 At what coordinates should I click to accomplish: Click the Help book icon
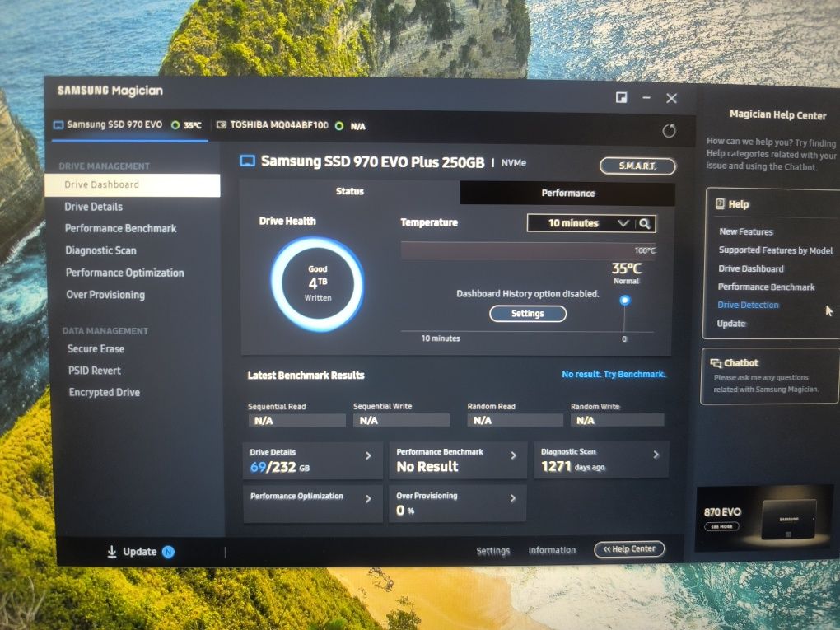(x=720, y=203)
